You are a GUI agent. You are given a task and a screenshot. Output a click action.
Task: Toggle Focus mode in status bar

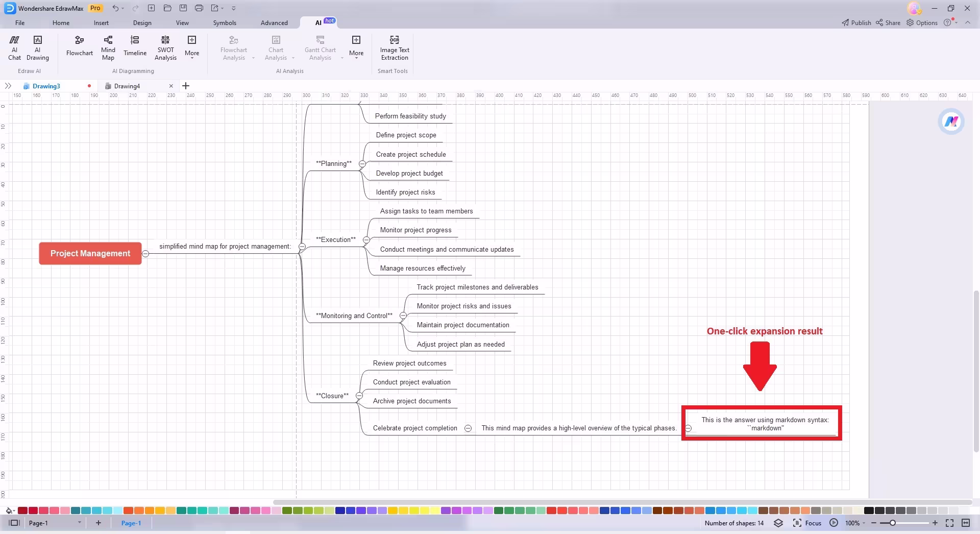tap(807, 523)
